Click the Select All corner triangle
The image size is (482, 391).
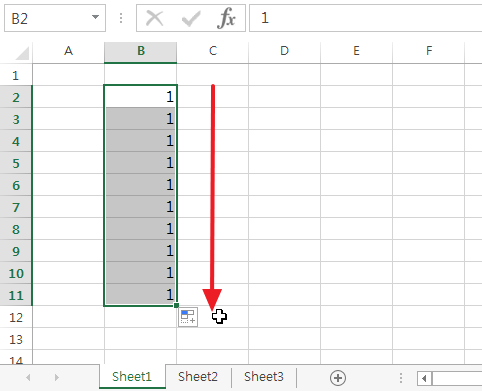point(22,53)
